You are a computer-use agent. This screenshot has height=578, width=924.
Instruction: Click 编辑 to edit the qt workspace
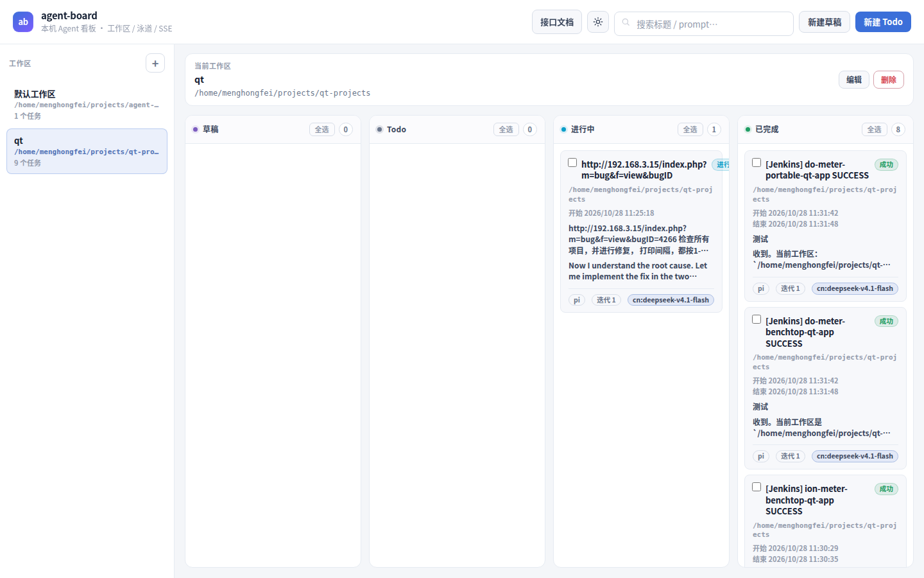coord(854,80)
